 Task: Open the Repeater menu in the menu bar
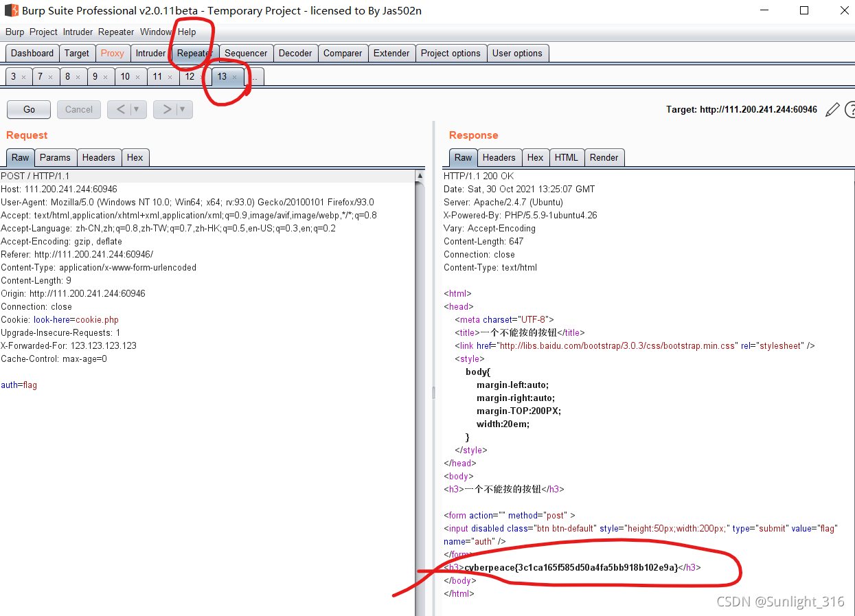click(116, 32)
